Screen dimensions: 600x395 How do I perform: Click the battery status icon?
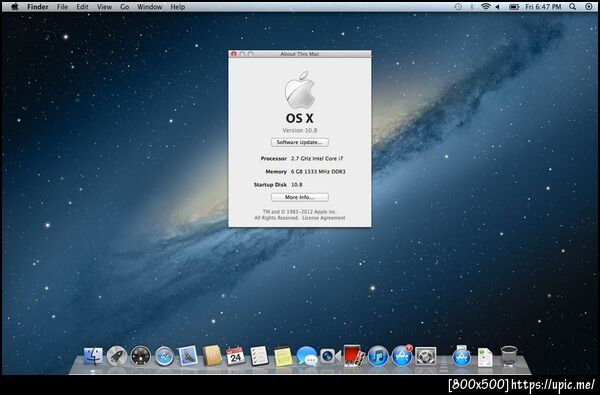514,7
